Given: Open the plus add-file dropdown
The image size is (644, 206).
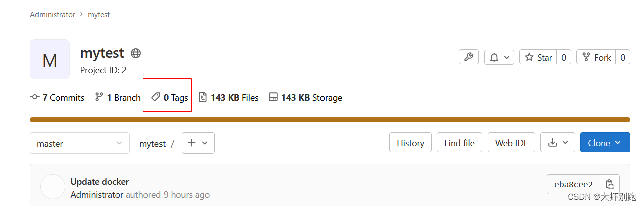Looking at the screenshot, I should point(198,143).
